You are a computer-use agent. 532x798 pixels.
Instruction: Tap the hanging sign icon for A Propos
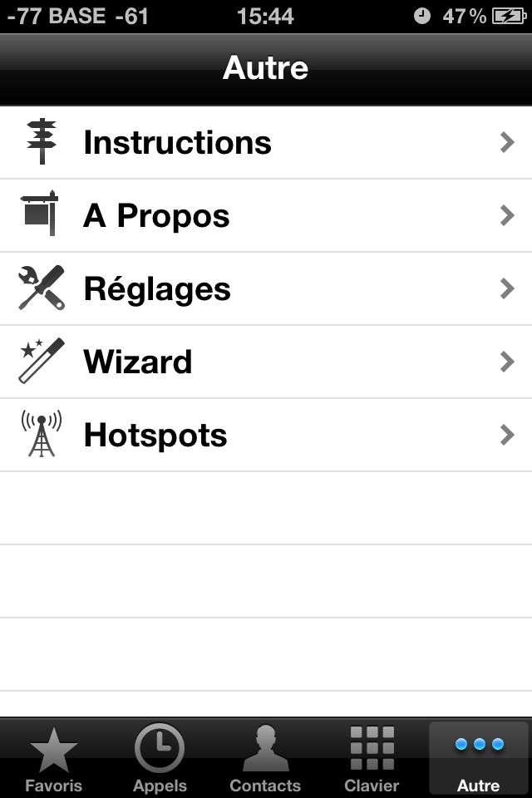coord(39,214)
